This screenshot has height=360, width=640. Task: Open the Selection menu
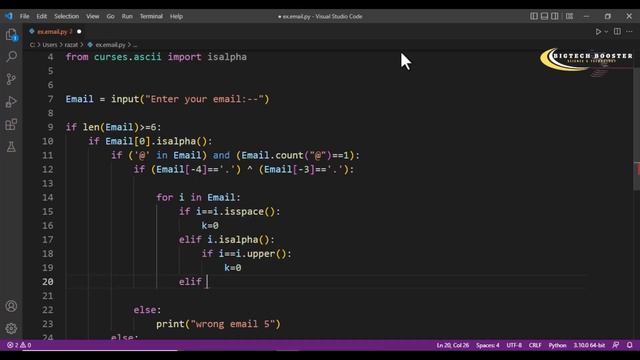[67, 16]
